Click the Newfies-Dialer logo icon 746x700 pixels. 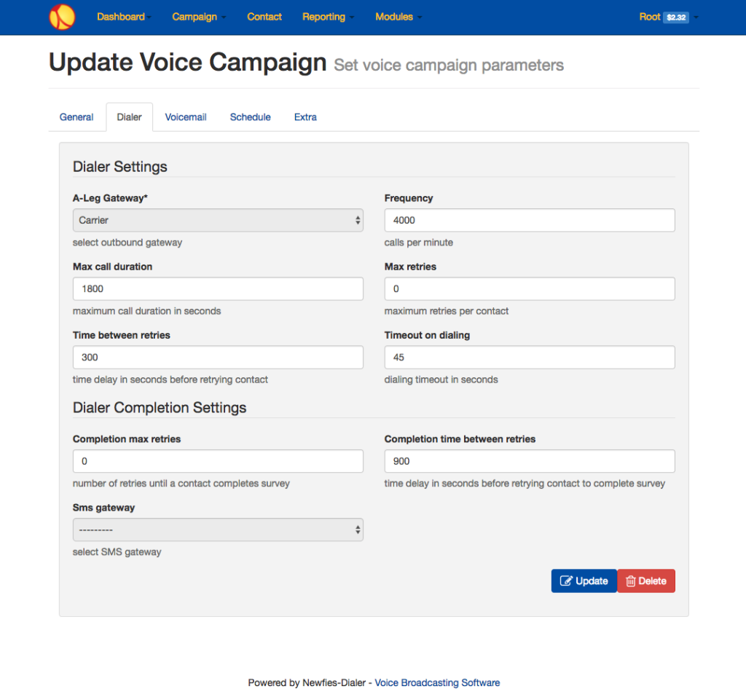(x=62, y=17)
